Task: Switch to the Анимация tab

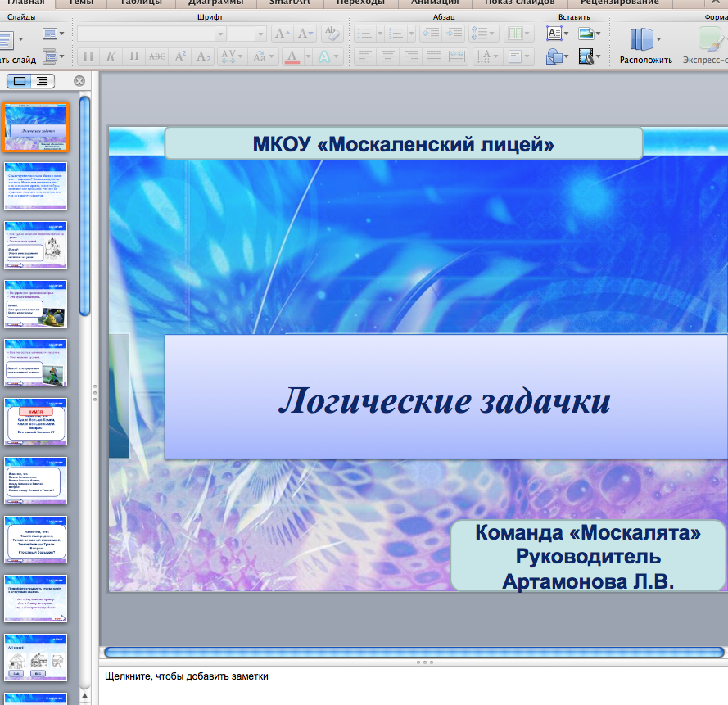Action: (x=435, y=2)
